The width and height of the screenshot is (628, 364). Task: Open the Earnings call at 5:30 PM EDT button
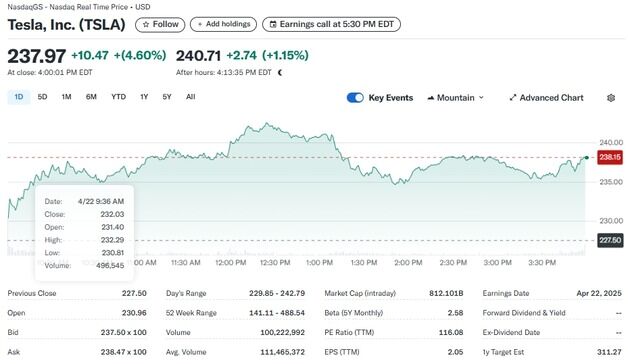point(331,24)
